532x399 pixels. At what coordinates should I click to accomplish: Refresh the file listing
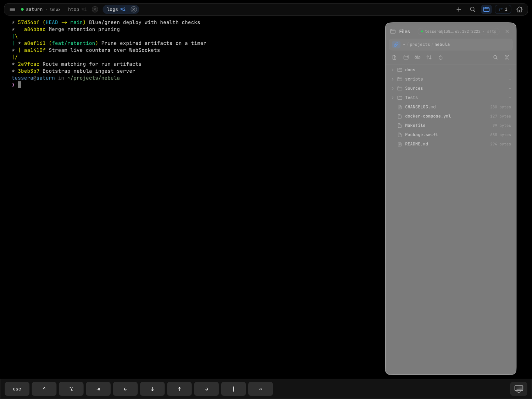pyautogui.click(x=440, y=57)
